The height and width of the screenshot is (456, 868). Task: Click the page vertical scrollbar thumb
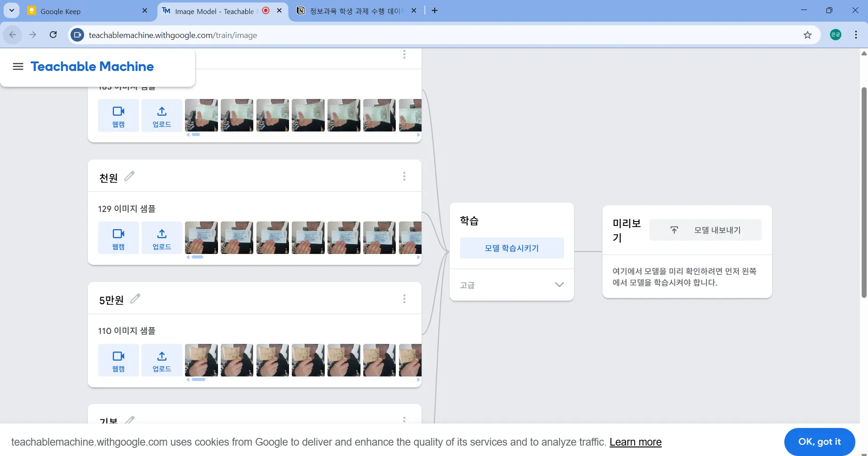[864, 192]
